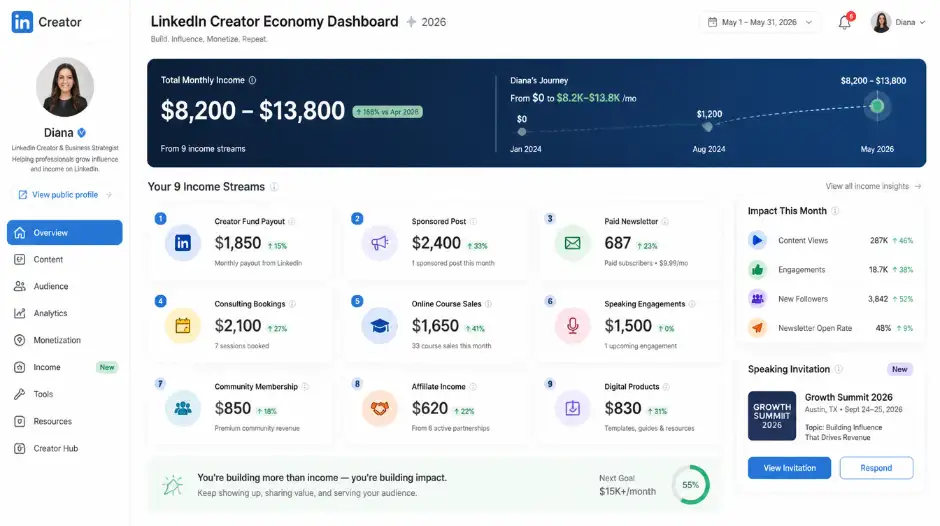
Task: Open the May 1 – May 31, 2026 date dropdown
Action: coord(760,22)
